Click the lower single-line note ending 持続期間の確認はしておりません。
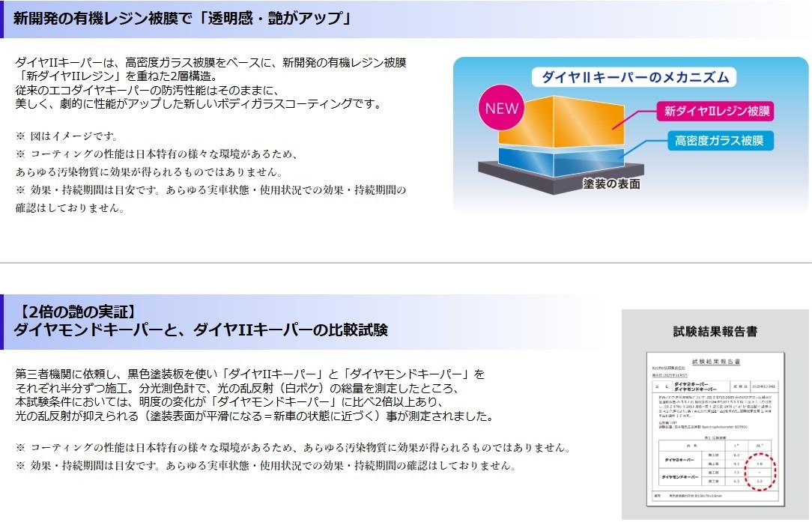 pyautogui.click(x=267, y=466)
